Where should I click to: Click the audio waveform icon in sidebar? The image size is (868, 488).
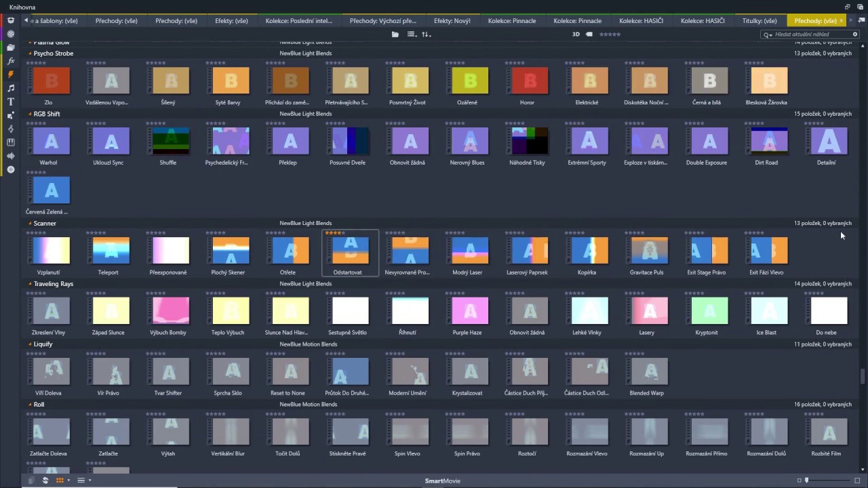tap(11, 156)
